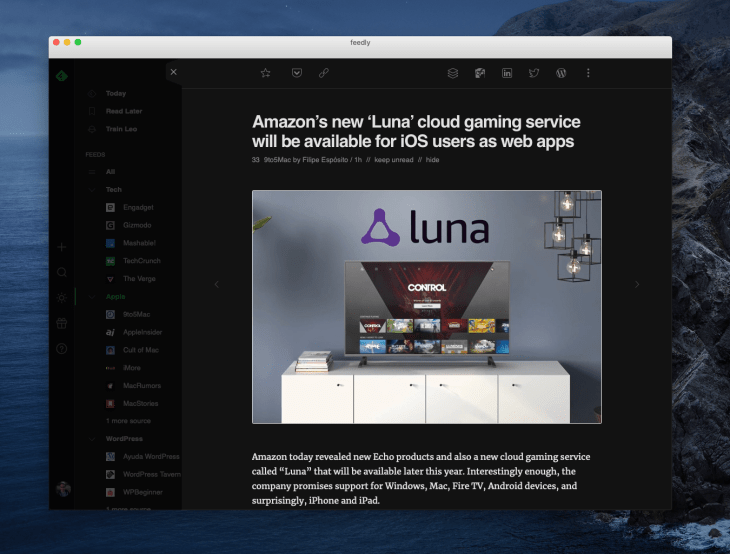The height and width of the screenshot is (554, 730).
Task: Close the article with the X button
Action: click(173, 72)
